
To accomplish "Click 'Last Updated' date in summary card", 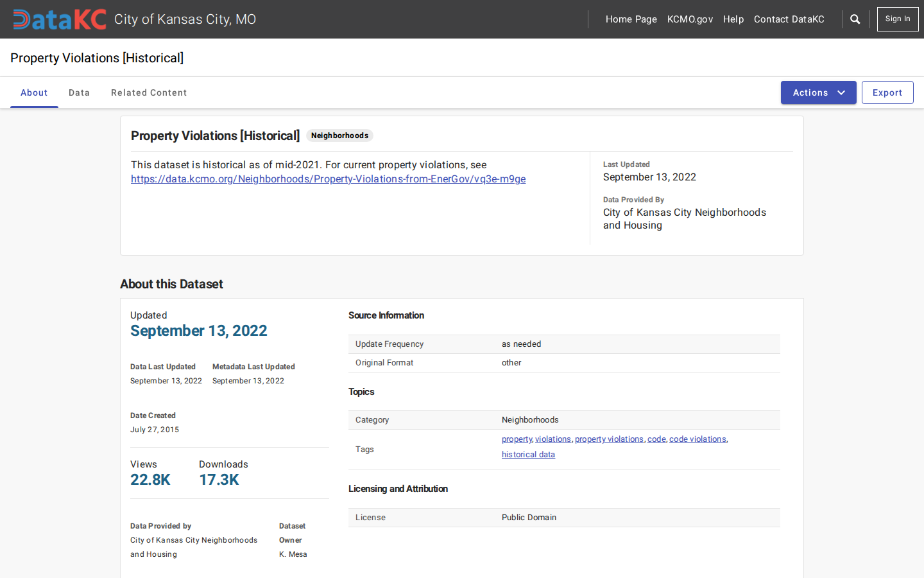I will (649, 177).
